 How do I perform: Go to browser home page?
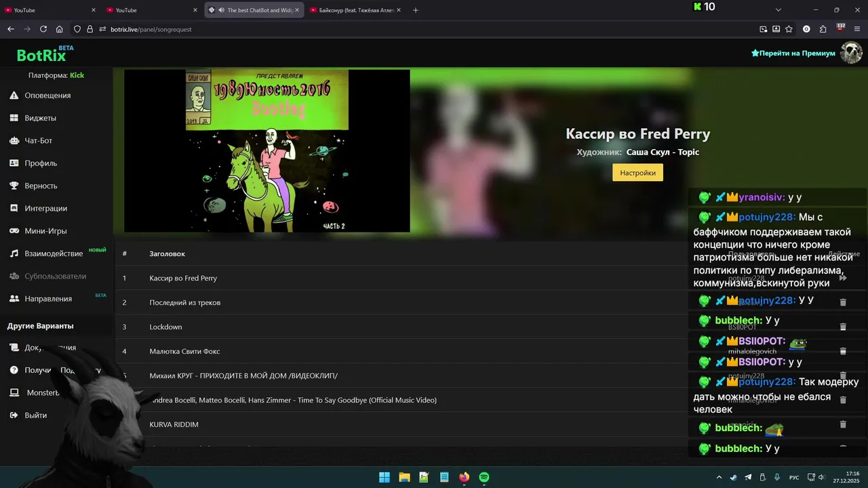tap(60, 29)
